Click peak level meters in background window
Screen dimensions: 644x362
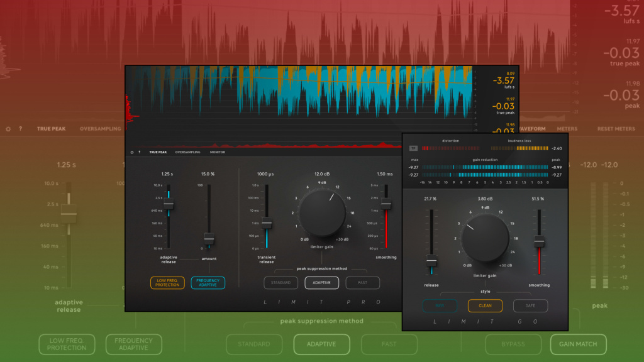click(599, 235)
